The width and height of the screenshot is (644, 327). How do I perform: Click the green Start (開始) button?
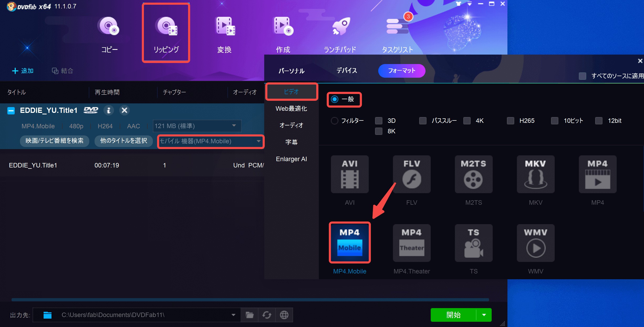(x=454, y=315)
